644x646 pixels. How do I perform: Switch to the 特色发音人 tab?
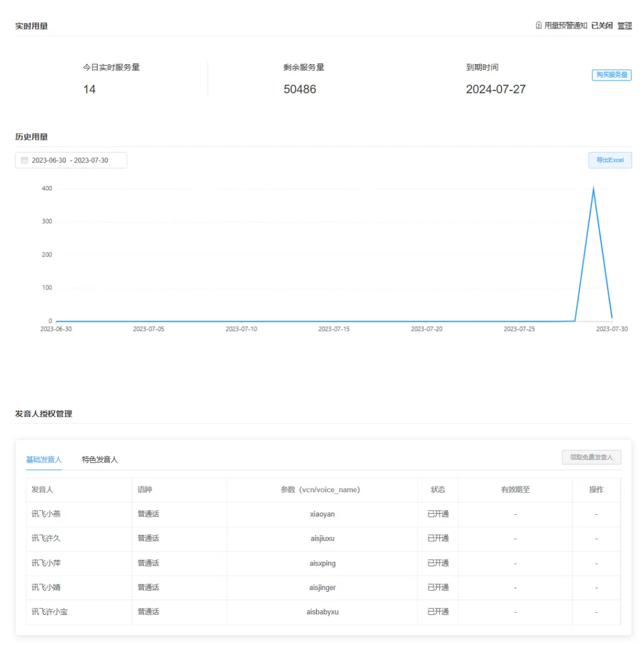[100, 459]
